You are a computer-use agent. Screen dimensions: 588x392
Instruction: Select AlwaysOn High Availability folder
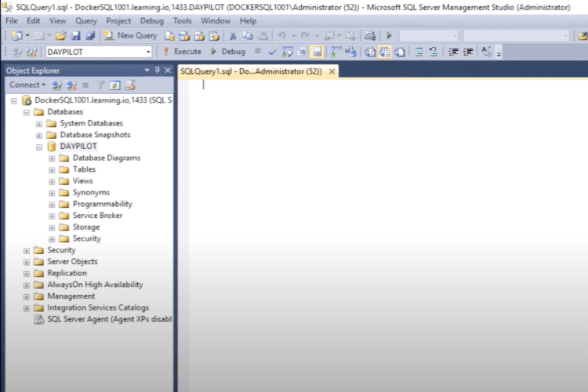point(95,285)
